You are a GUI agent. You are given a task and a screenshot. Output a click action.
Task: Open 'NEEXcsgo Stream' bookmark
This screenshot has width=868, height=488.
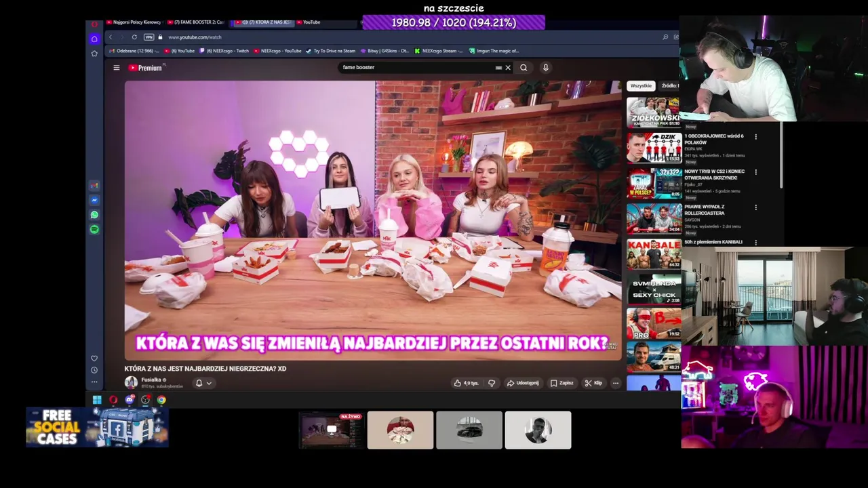click(x=439, y=51)
